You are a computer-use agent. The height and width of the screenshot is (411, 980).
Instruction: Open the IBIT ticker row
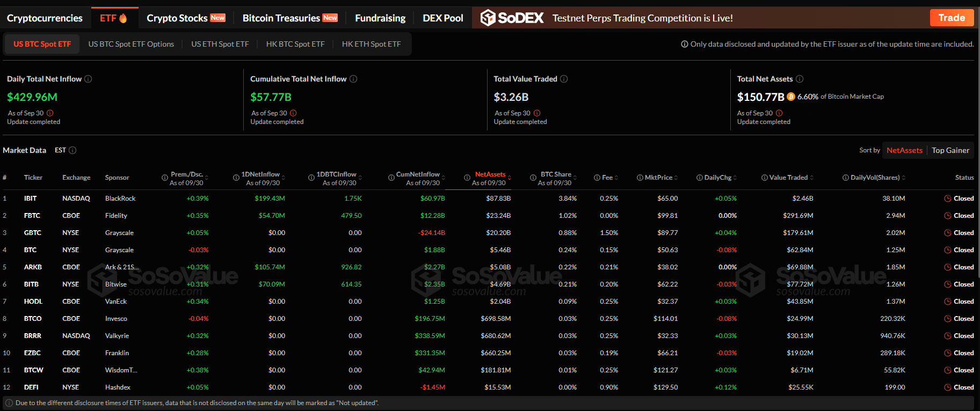pyautogui.click(x=31, y=199)
